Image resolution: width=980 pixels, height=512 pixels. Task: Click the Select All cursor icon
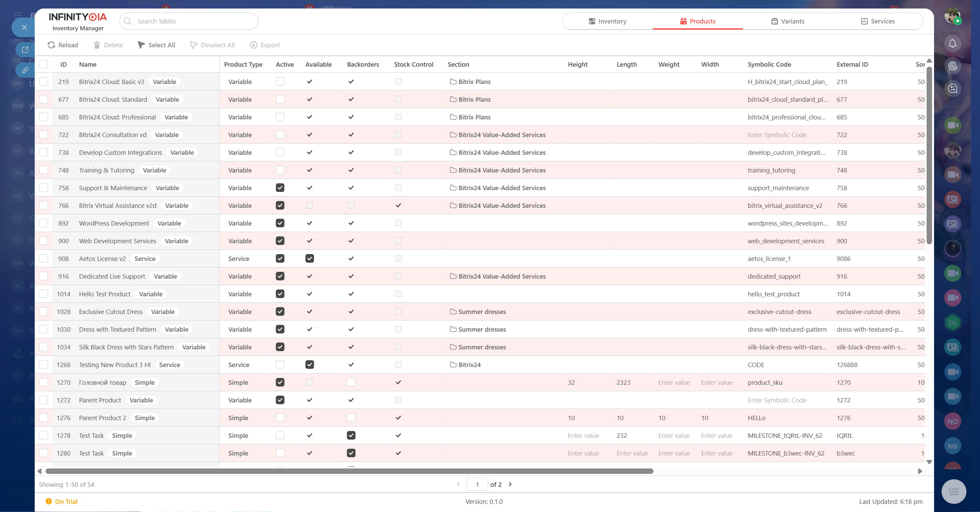coord(141,45)
